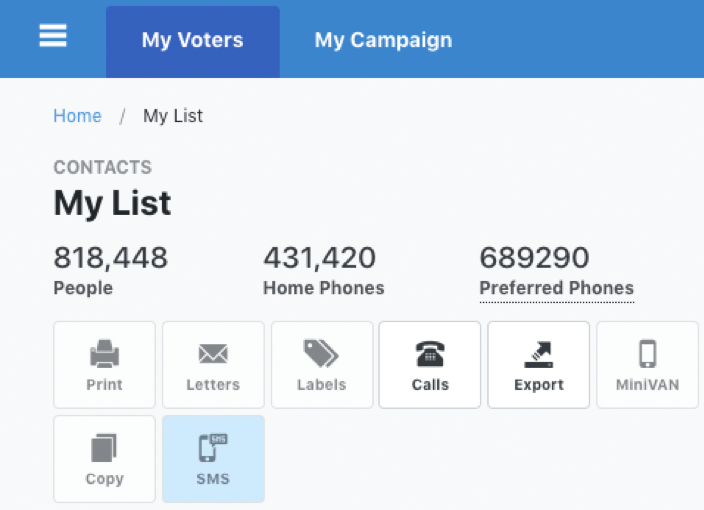Open Calls via the telephone icon
The width and height of the screenshot is (704, 510).
point(430,354)
